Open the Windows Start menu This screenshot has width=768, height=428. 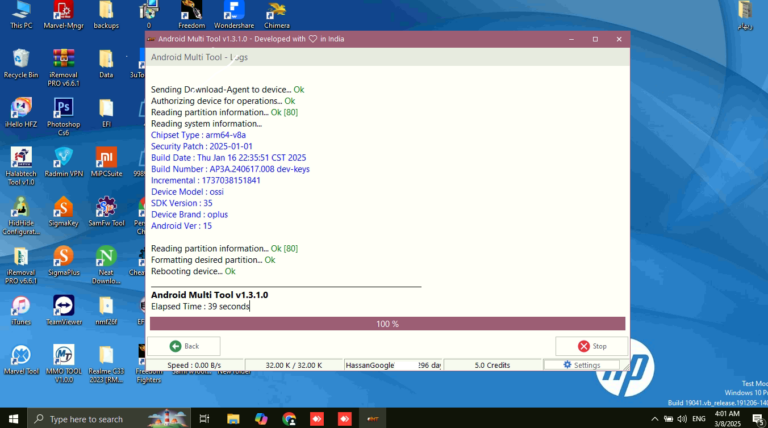13,419
